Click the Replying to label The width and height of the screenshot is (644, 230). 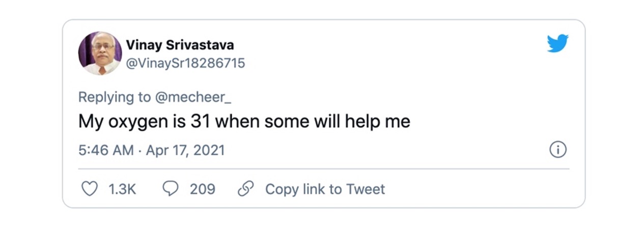(115, 97)
